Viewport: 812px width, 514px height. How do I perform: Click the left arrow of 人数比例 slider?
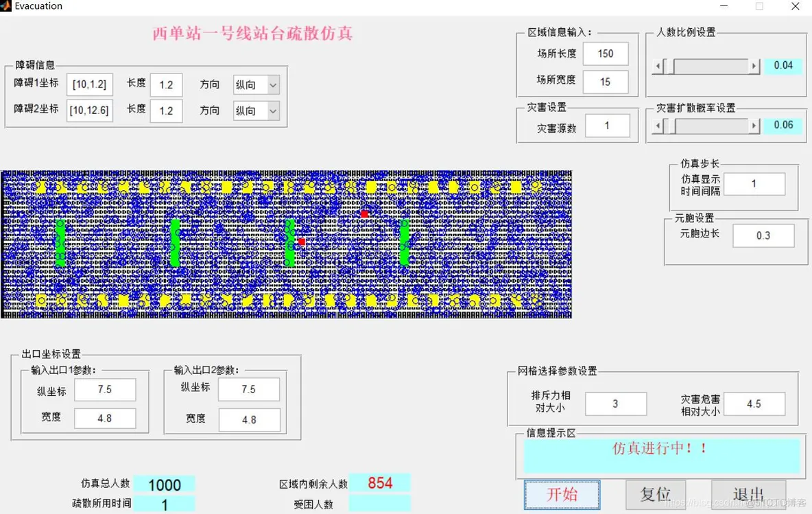click(658, 67)
